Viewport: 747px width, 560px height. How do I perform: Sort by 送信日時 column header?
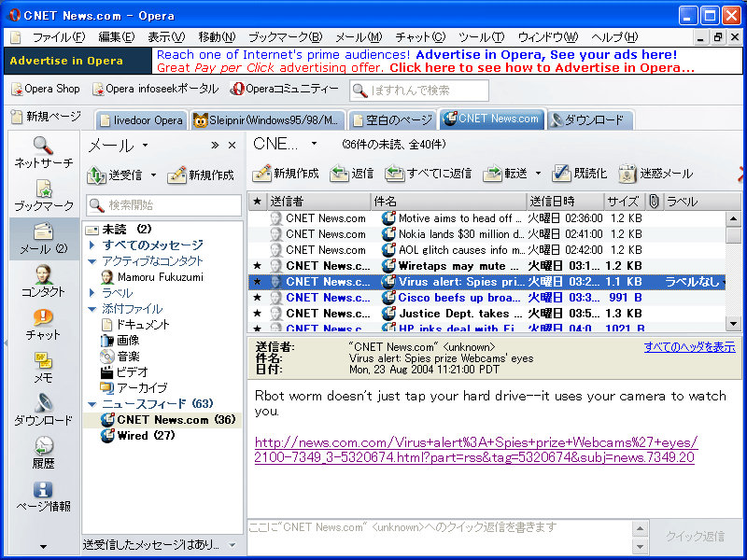[565, 202]
